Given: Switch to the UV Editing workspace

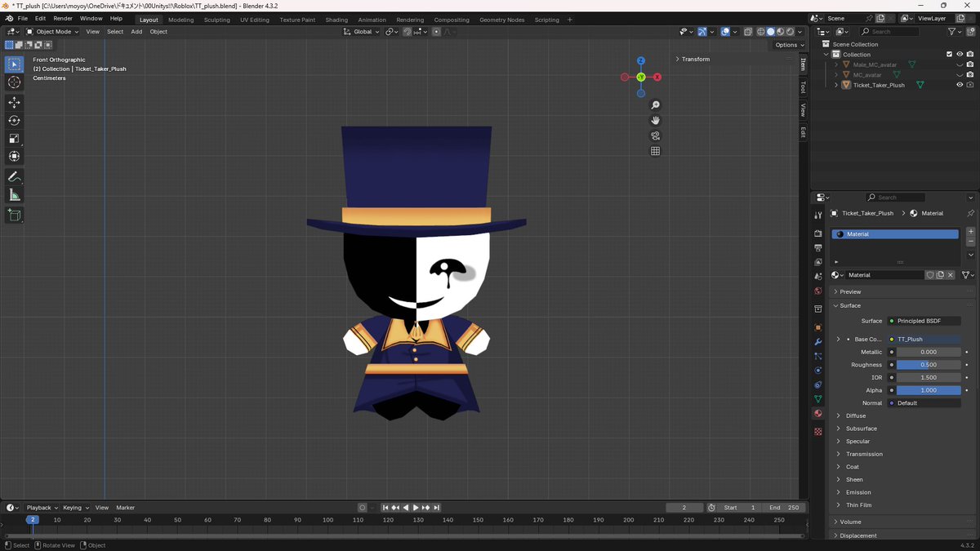Looking at the screenshot, I should 255,20.
